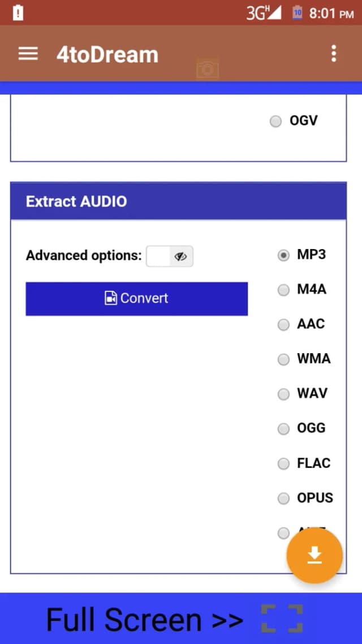362x644 pixels.
Task: Tap the orange download floating button
Action: click(x=314, y=556)
